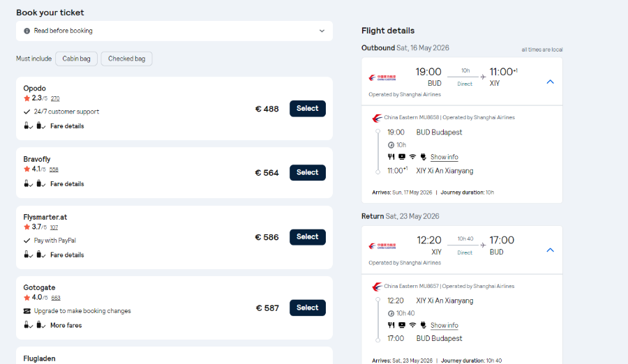Screen dimensions: 628x364
Task: Click the wifi icon in return flight amenities
Action: point(412,325)
